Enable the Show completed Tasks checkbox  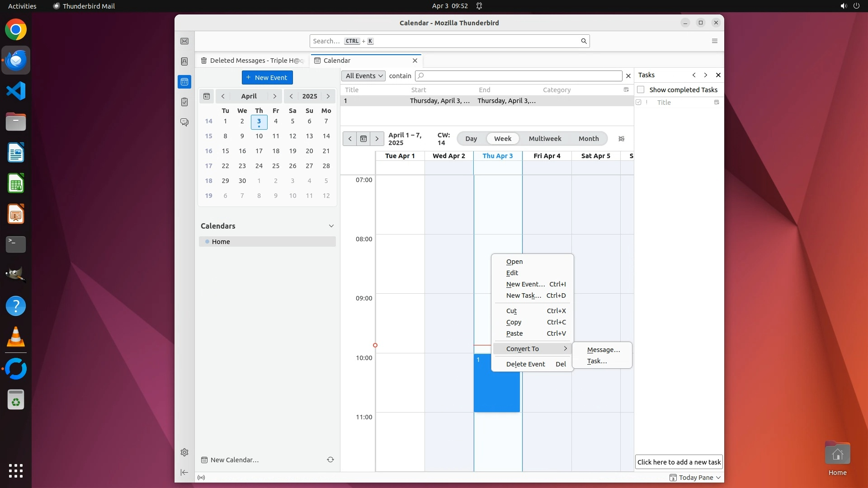pyautogui.click(x=641, y=89)
